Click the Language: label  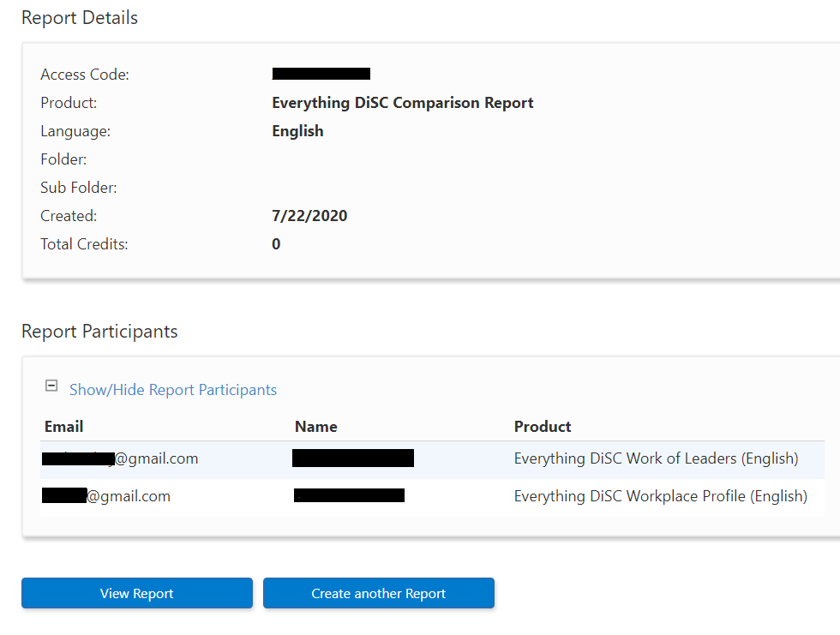[75, 131]
